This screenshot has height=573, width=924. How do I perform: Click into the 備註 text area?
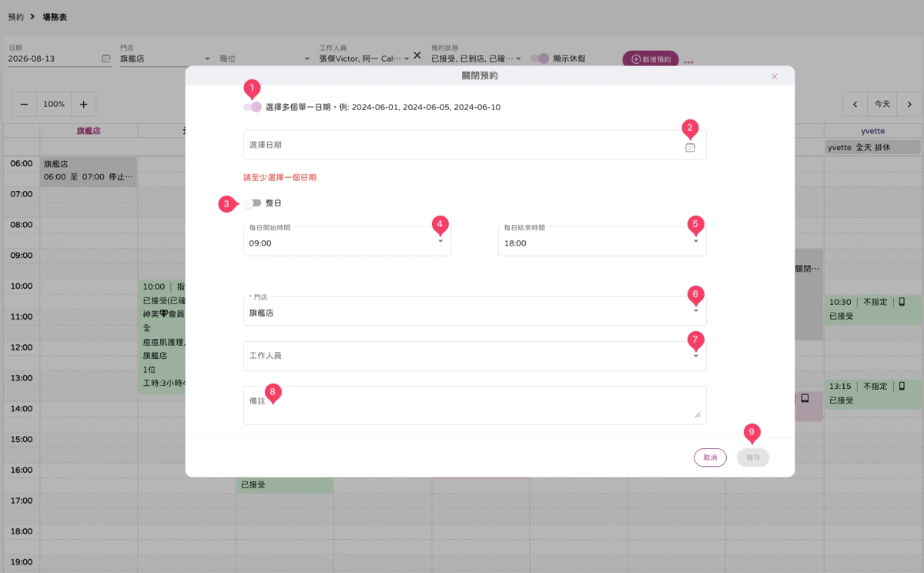click(474, 405)
